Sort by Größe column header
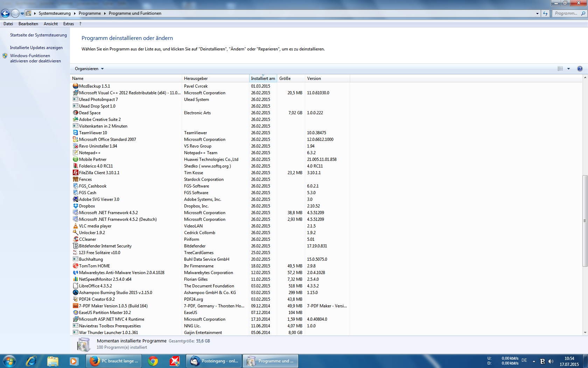Image resolution: width=588 pixels, height=368 pixels. [x=291, y=79]
